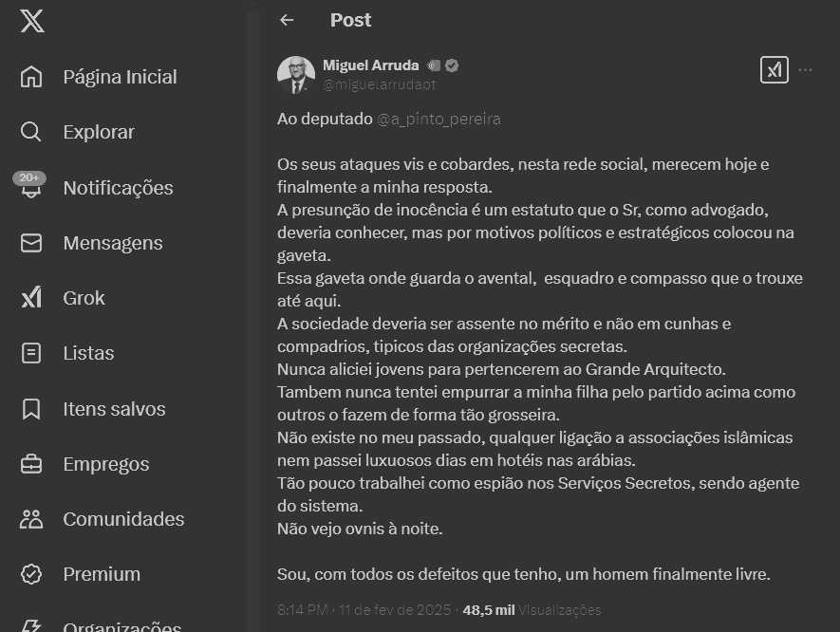
Task: Open the Notificações bell icon
Action: pyautogui.click(x=31, y=187)
